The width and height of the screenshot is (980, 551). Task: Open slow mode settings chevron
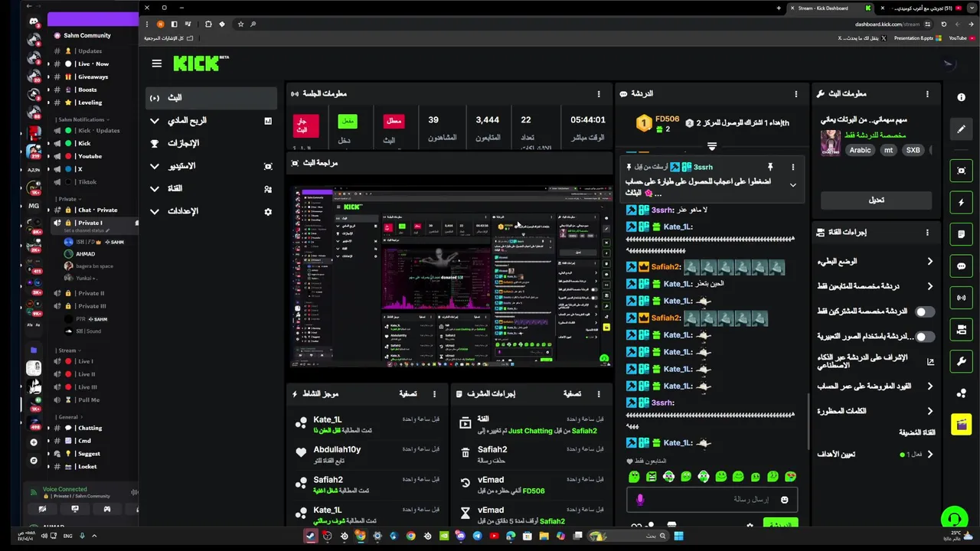(929, 262)
